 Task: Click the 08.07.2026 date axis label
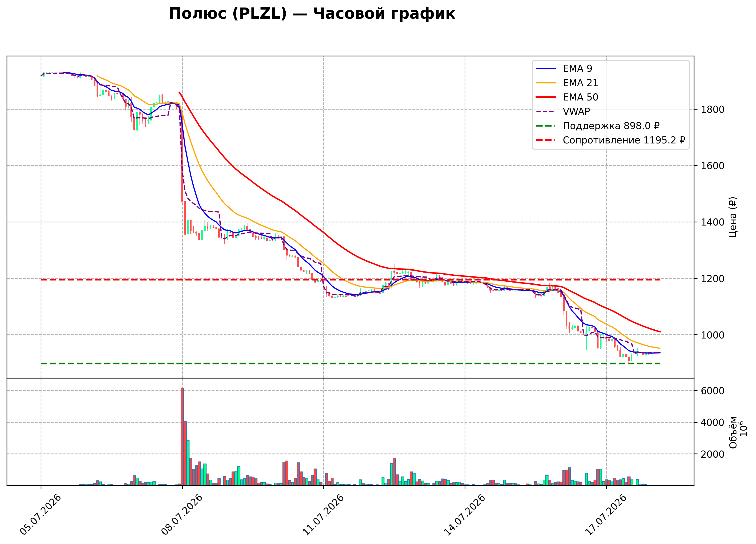tap(182, 515)
